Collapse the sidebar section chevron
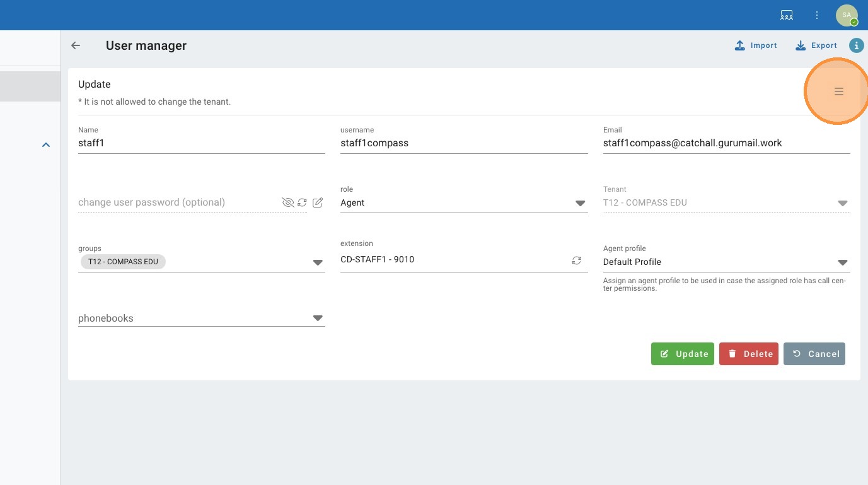Viewport: 868px width, 485px height. pos(45,145)
